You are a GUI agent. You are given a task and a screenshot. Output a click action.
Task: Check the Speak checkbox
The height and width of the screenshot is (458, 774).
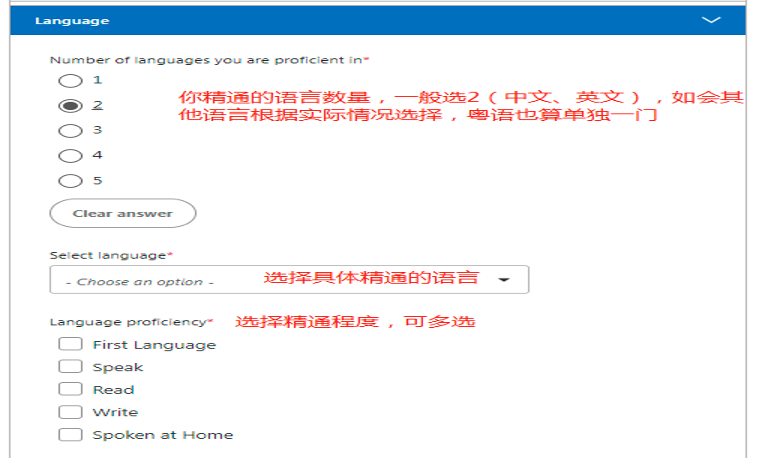click(71, 367)
